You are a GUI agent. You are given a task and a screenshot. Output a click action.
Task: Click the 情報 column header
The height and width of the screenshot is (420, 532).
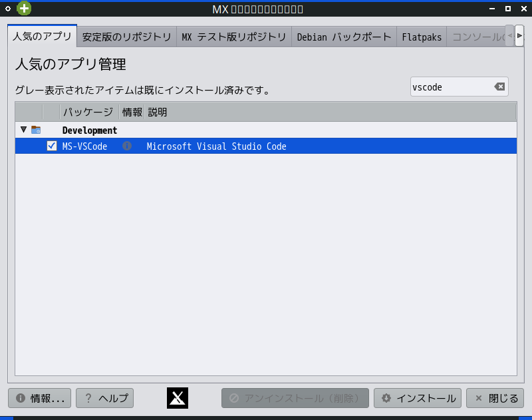coord(132,112)
